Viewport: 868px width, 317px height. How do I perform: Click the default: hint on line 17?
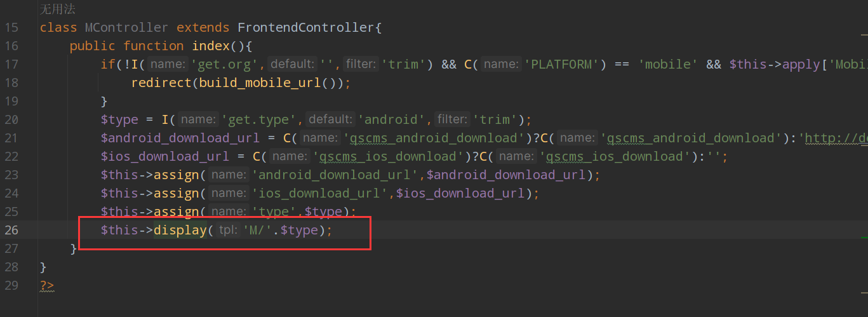coord(293,64)
